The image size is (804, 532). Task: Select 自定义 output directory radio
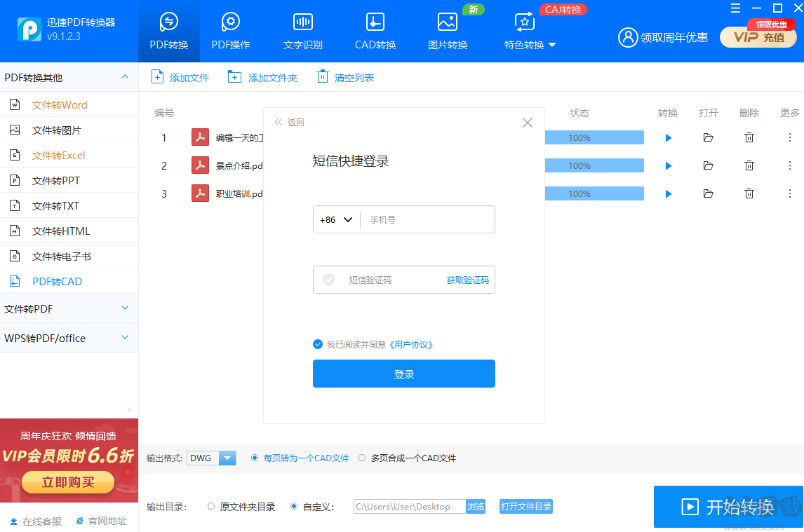pos(294,506)
